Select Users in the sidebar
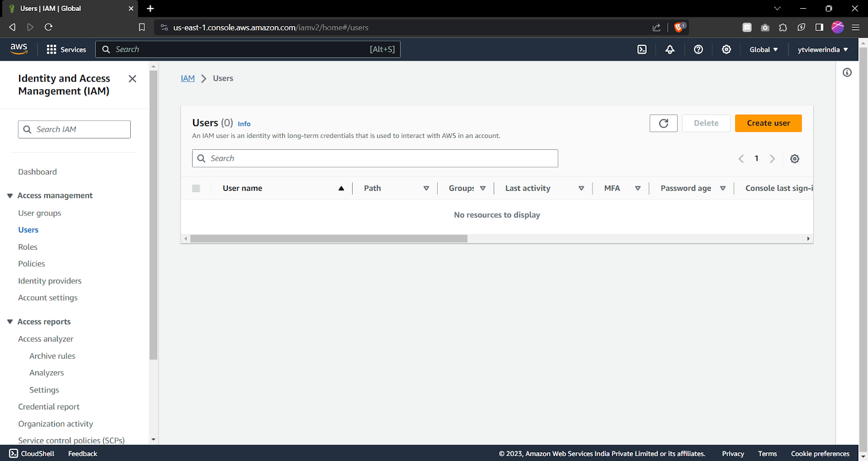The height and width of the screenshot is (461, 868). coord(28,230)
